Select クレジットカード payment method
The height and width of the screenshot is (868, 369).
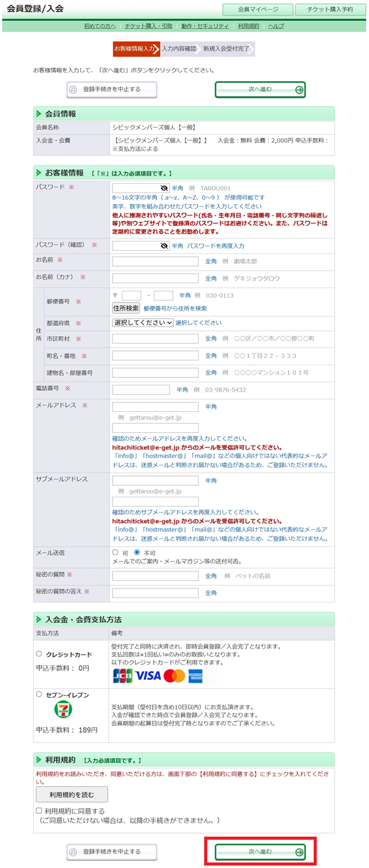pyautogui.click(x=39, y=654)
